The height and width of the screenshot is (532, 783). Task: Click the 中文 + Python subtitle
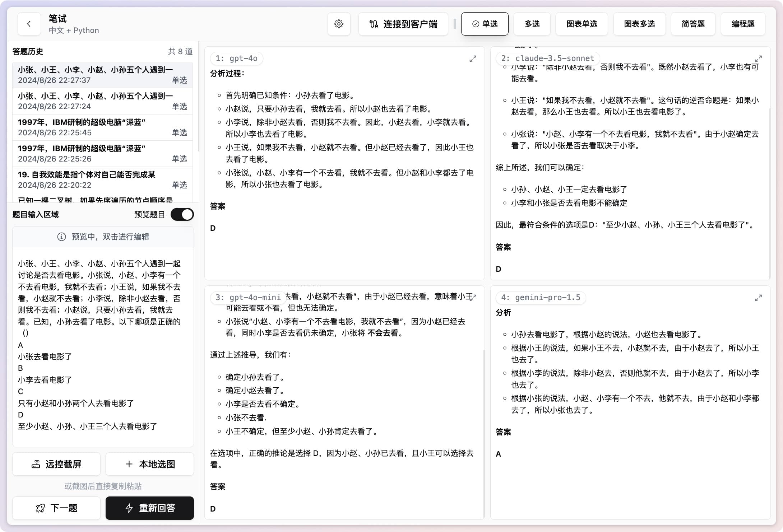click(74, 31)
